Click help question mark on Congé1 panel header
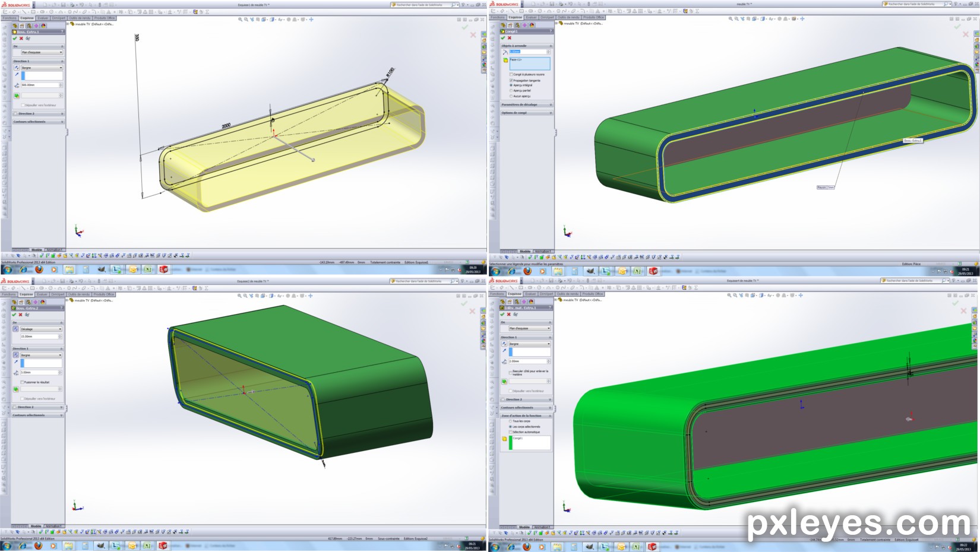The height and width of the screenshot is (552, 980). 551,31
